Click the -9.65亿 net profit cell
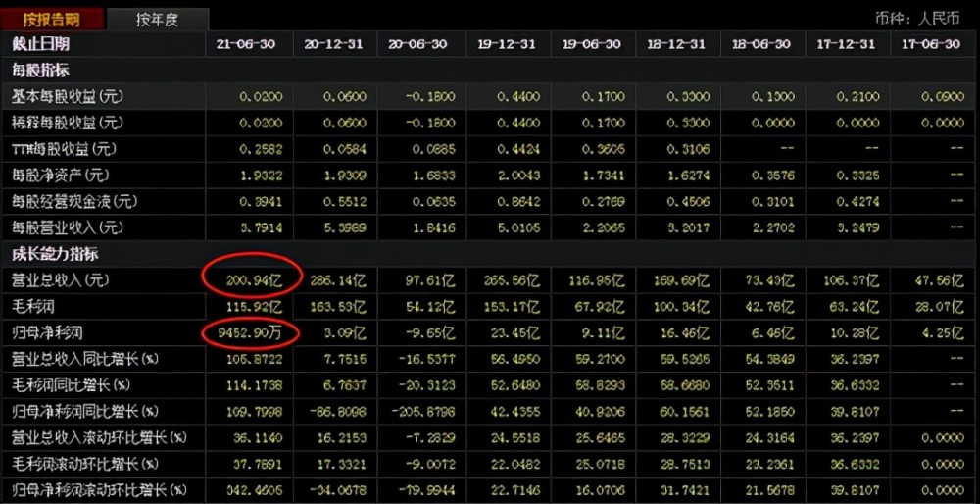The width and height of the screenshot is (980, 504). point(429,334)
